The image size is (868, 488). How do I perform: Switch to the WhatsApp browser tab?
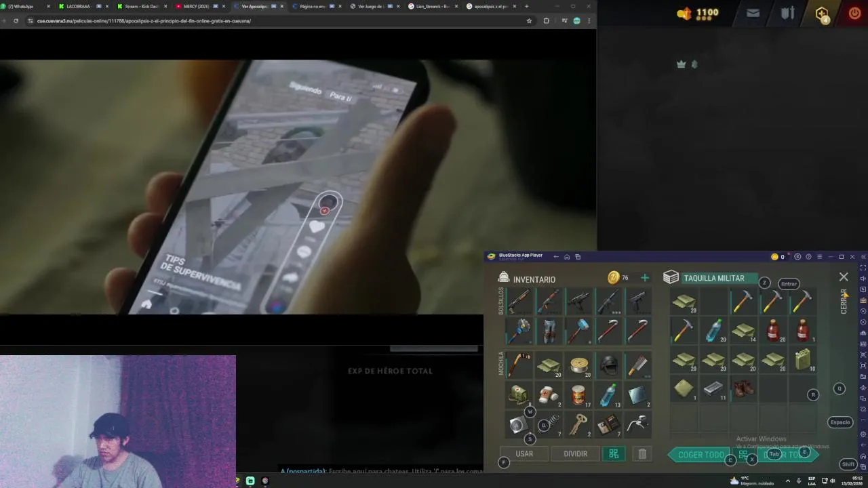coord(26,6)
